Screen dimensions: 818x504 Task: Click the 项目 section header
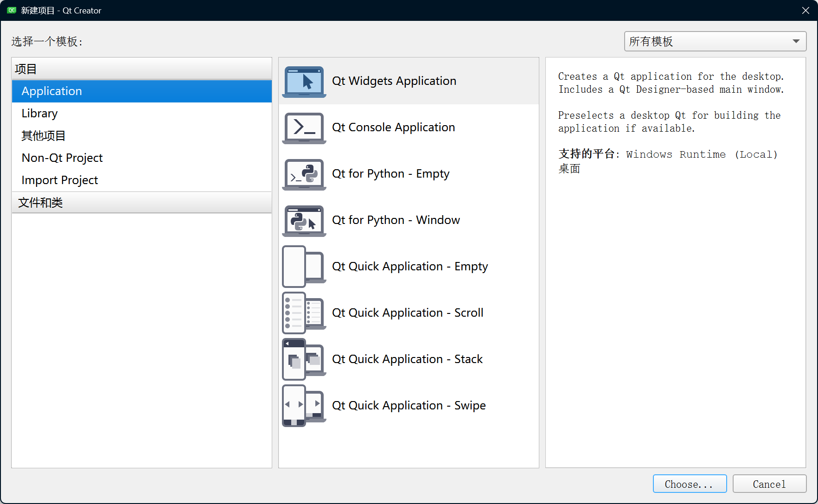(142, 69)
